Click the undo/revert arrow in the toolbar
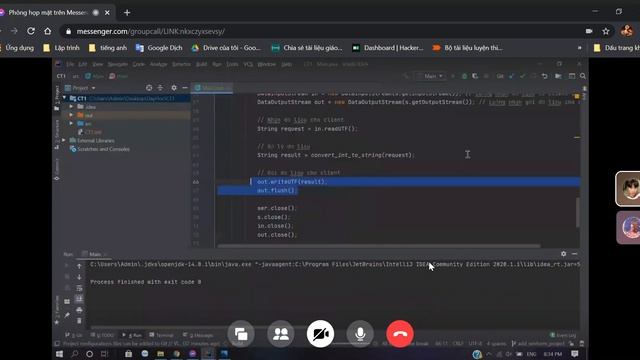 click(544, 76)
